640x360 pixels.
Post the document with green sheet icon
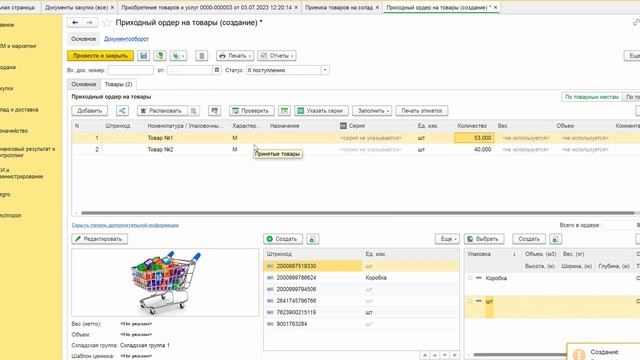[160, 56]
